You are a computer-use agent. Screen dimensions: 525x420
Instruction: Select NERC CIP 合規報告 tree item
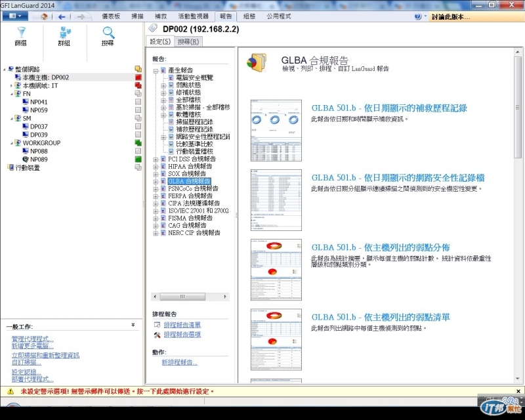(x=194, y=233)
